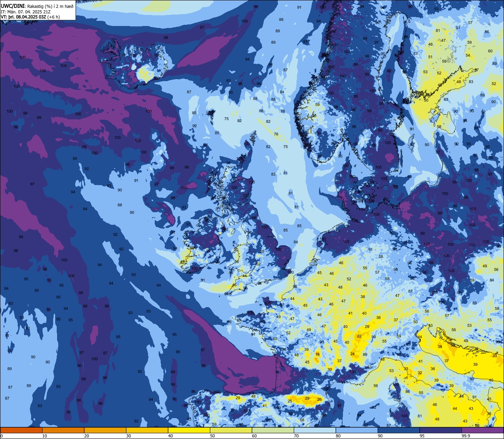Click the 30–40 legend color segment
The width and height of the screenshot is (504, 439).
[147, 430]
